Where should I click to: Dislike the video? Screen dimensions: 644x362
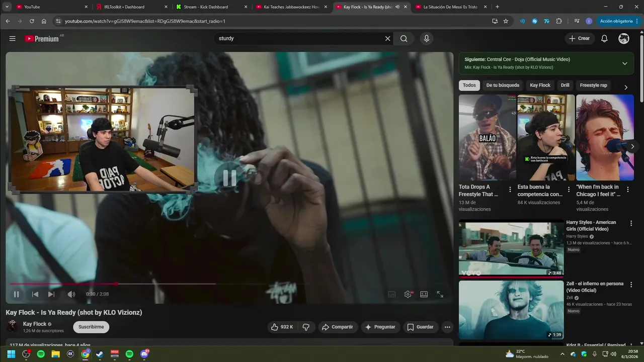[306, 327]
